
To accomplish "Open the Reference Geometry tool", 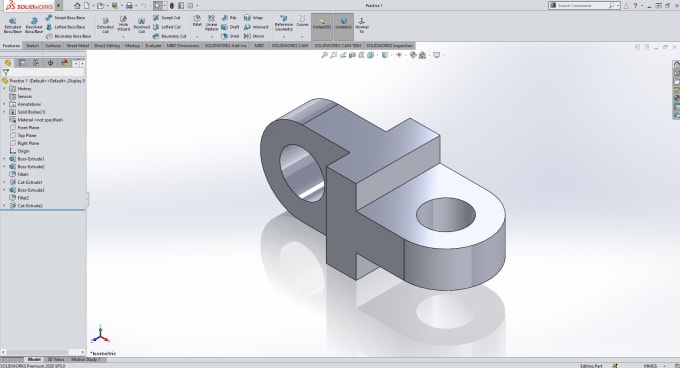I will [284, 23].
